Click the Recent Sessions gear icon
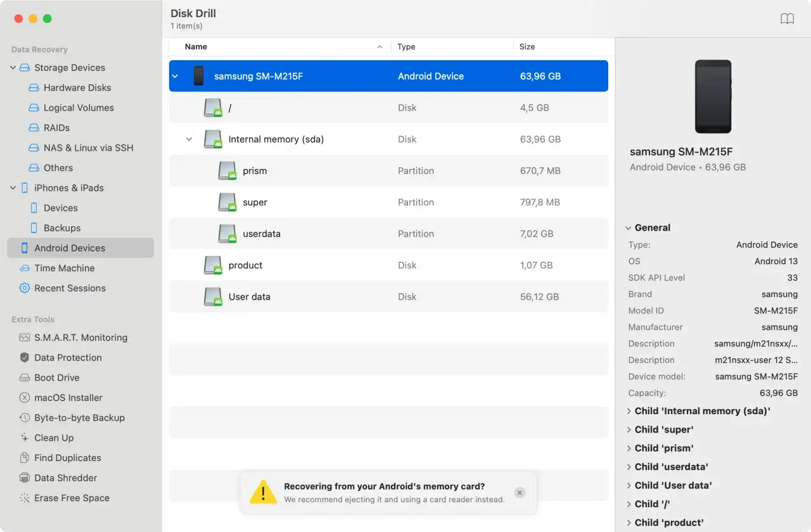This screenshot has width=811, height=532. 25,288
